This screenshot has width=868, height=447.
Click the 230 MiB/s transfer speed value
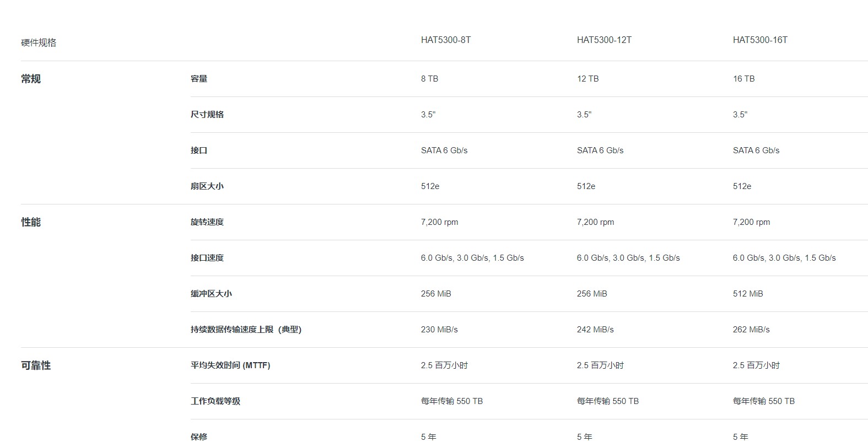pyautogui.click(x=439, y=330)
